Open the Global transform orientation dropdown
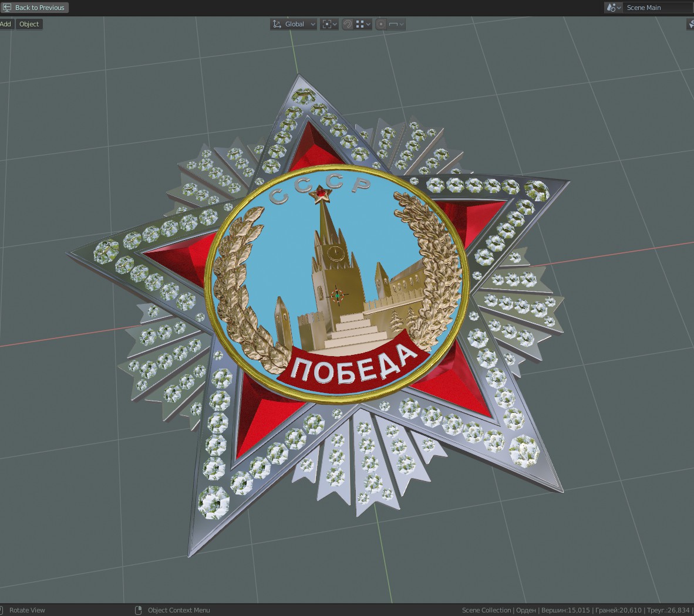Screen dimensions: 694x616 (294, 24)
